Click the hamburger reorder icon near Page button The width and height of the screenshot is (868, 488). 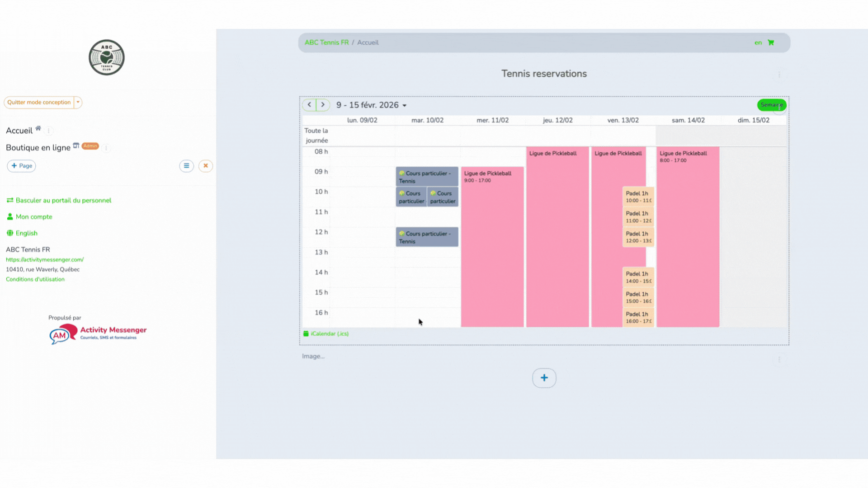[187, 166]
